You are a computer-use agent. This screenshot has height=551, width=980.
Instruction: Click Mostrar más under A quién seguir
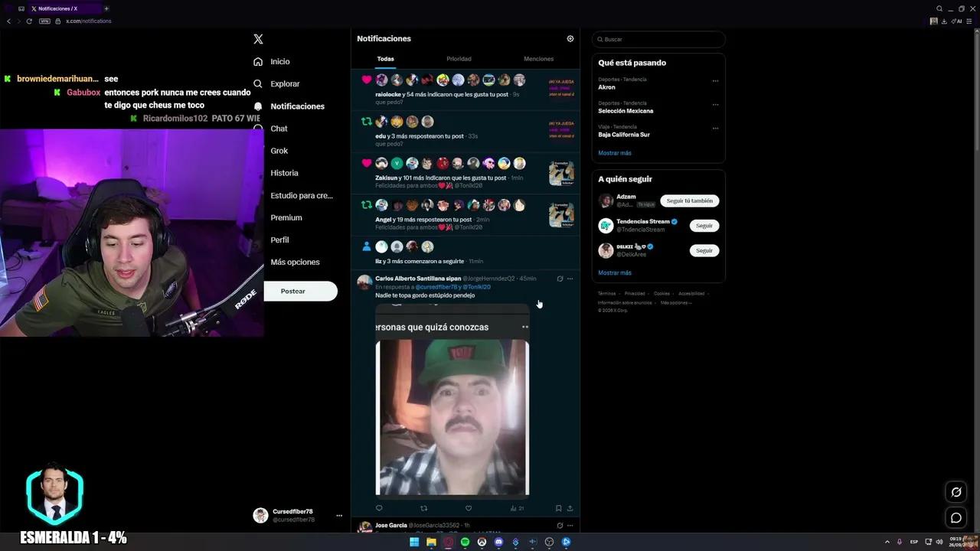[615, 272]
